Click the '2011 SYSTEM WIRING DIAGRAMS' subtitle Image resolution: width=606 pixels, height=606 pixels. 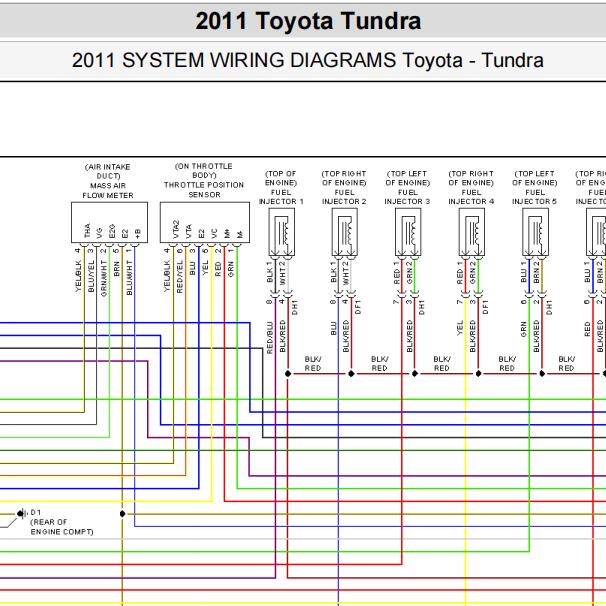308,60
